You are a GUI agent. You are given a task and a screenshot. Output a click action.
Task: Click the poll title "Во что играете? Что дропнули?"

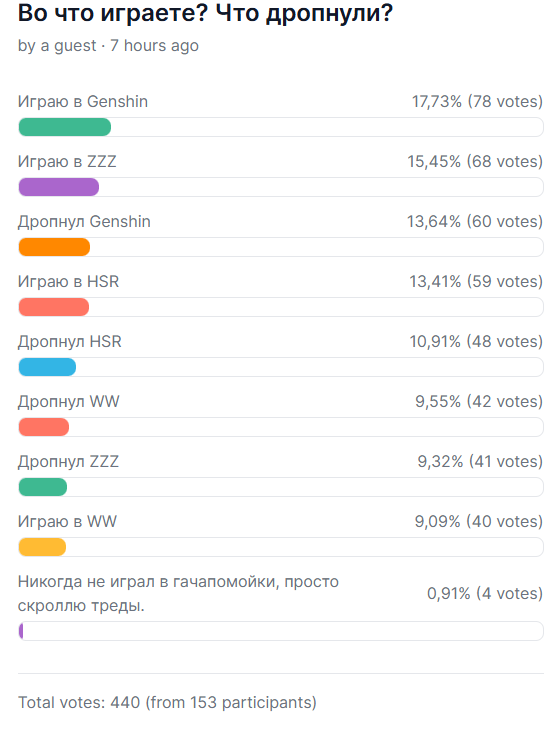[x=205, y=13]
